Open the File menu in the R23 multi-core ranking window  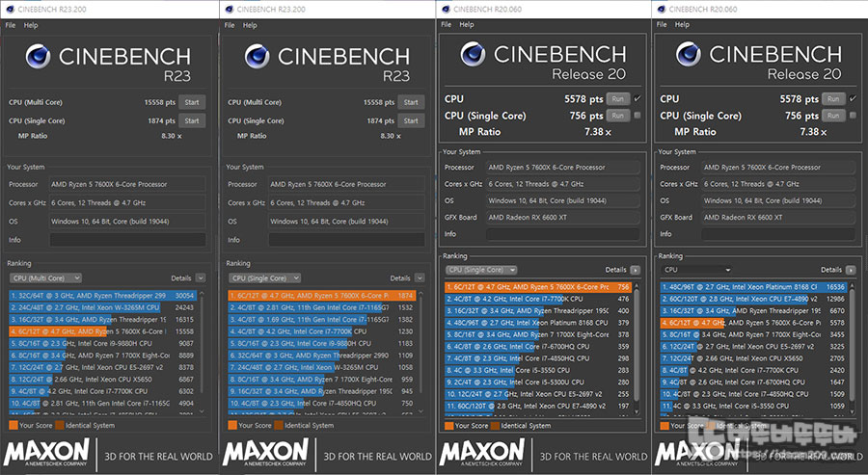point(11,25)
